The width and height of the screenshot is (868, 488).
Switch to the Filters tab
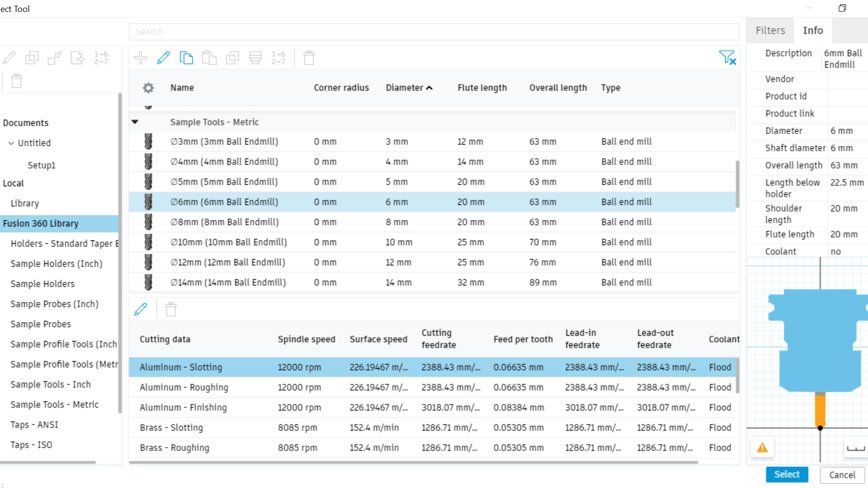click(769, 30)
